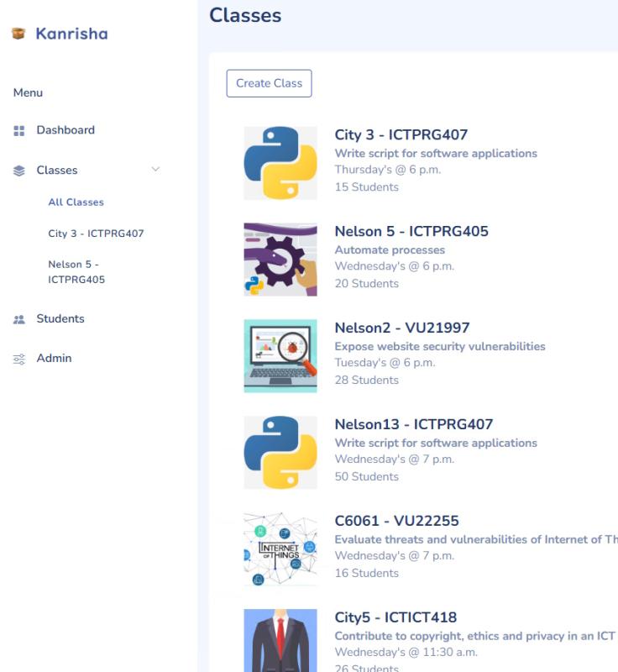Click 'Expose website security vulnerabilities' subtitle
This screenshot has width=618, height=672.
pyautogui.click(x=440, y=346)
